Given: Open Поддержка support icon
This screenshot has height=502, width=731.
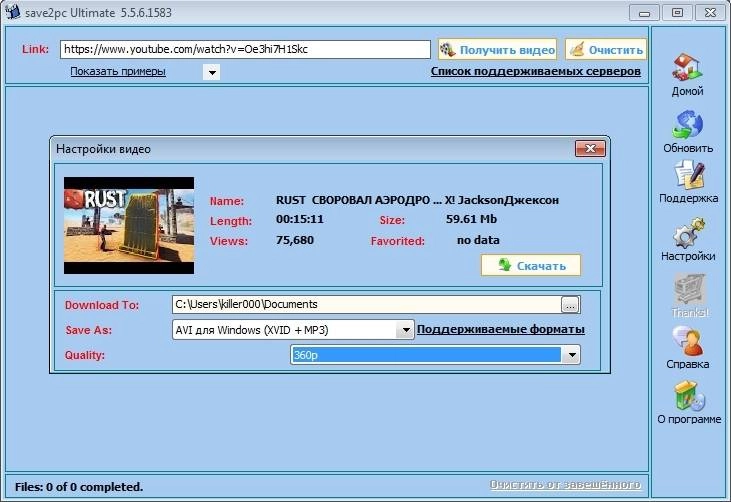Looking at the screenshot, I should [690, 176].
